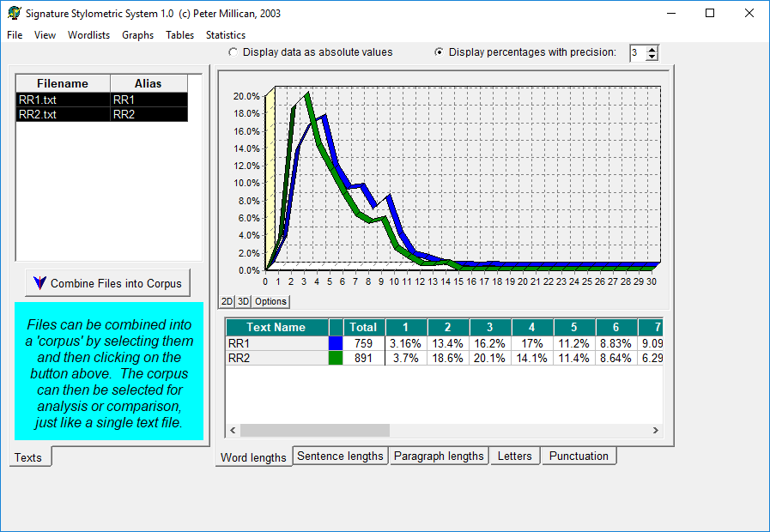Viewport: 770px width, 532px height.
Task: Click the RR1 text name in table
Action: click(x=276, y=343)
